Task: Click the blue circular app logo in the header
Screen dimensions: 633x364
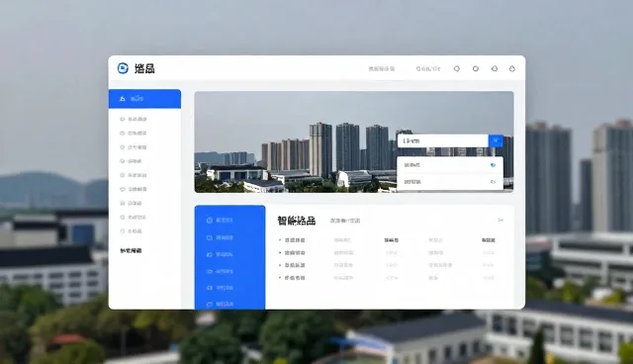Action: tap(123, 68)
